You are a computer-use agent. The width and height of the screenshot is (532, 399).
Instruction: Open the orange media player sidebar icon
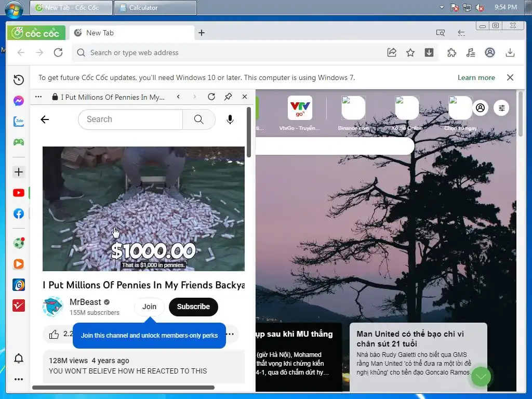[19, 264]
